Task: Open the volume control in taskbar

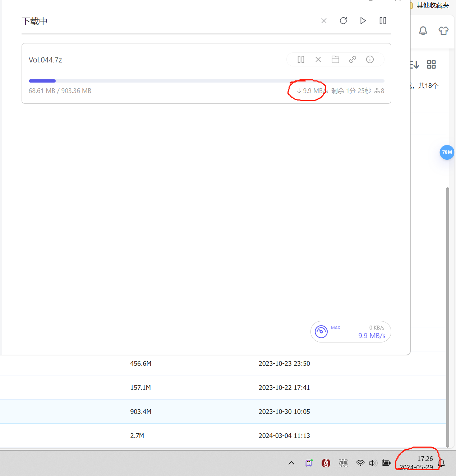Action: pyautogui.click(x=373, y=463)
